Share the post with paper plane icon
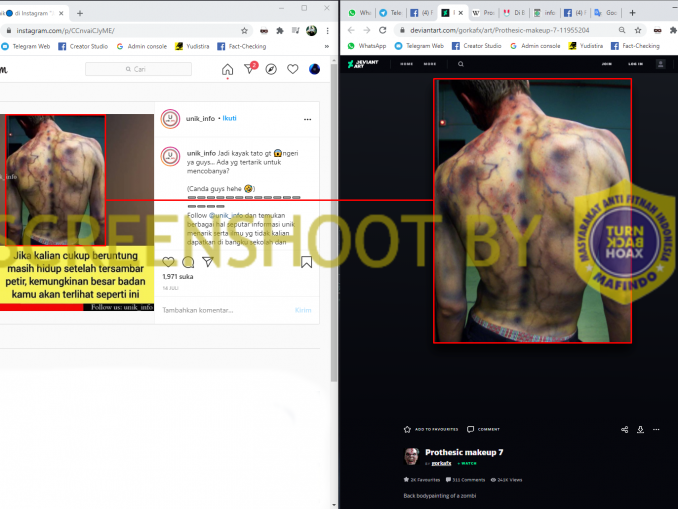678x509 pixels. pos(208,262)
